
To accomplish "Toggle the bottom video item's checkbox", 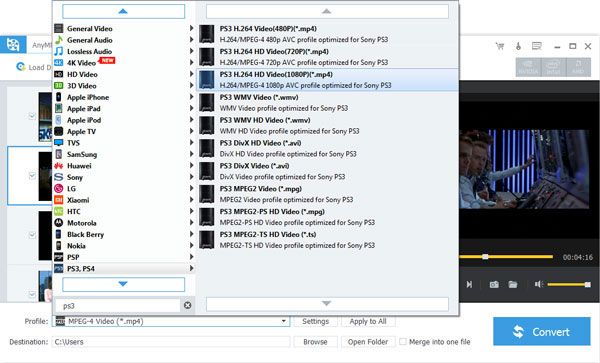I will 32,294.
